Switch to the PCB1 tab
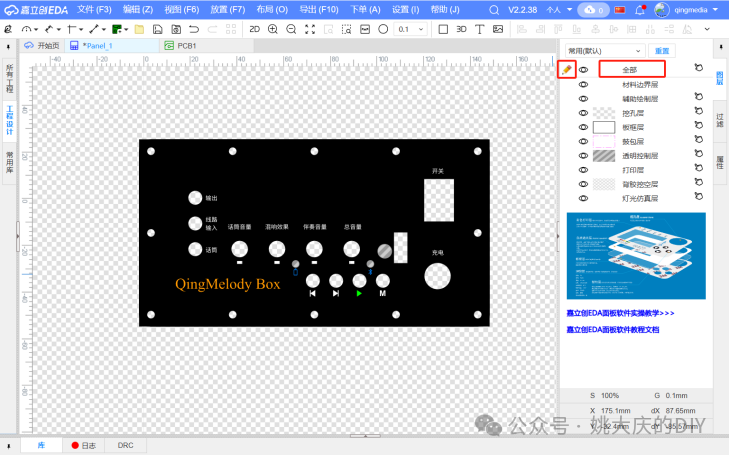The height and width of the screenshot is (455, 729). [187, 46]
